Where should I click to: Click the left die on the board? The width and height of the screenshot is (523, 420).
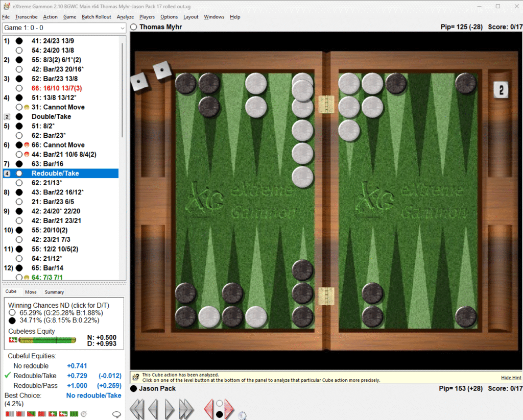(x=139, y=81)
